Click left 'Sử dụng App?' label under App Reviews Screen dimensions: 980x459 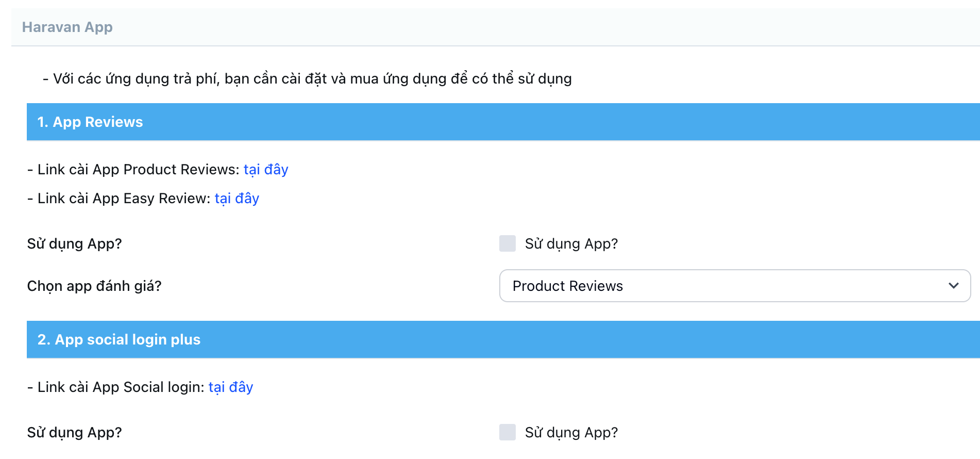pos(74,244)
